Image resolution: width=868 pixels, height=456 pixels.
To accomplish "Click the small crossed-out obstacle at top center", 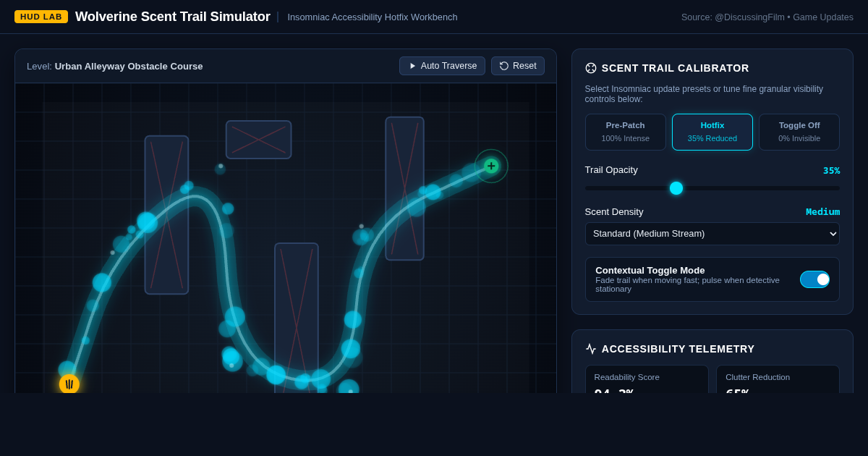I will click(x=259, y=140).
